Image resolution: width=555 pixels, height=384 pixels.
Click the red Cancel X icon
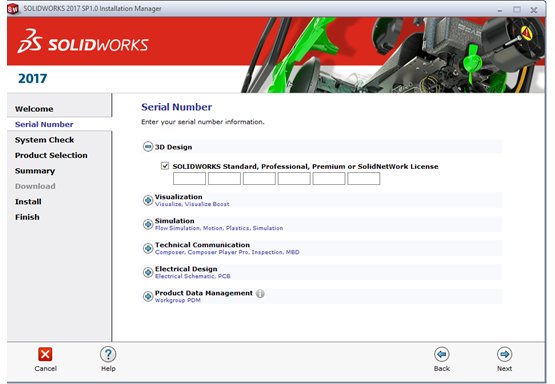click(x=45, y=354)
